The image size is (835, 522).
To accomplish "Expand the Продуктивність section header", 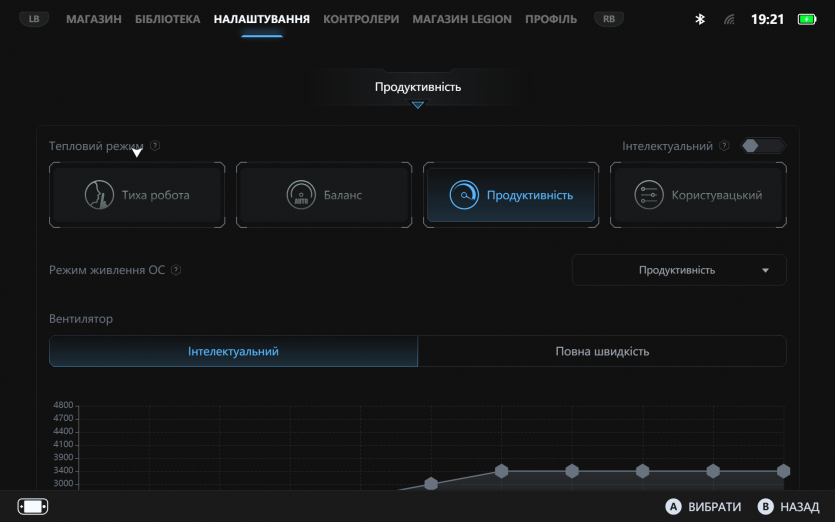I will 418,88.
